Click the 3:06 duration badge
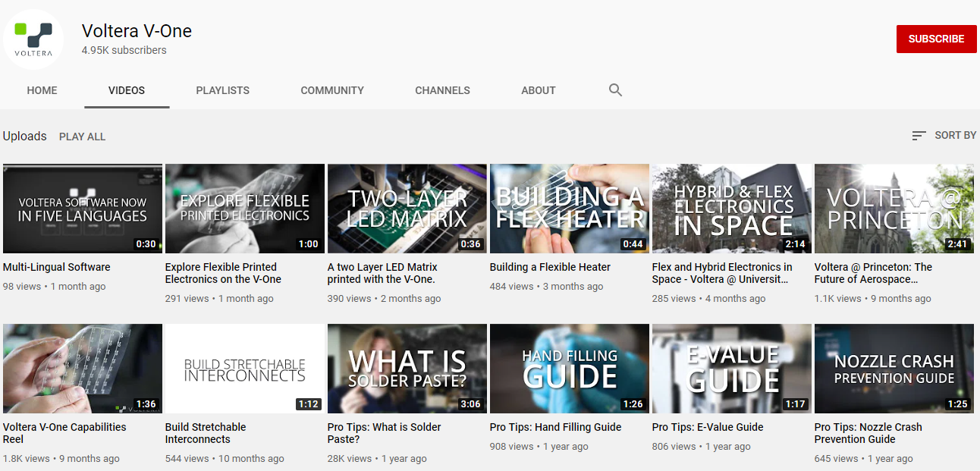The height and width of the screenshot is (471, 980). coord(470,404)
